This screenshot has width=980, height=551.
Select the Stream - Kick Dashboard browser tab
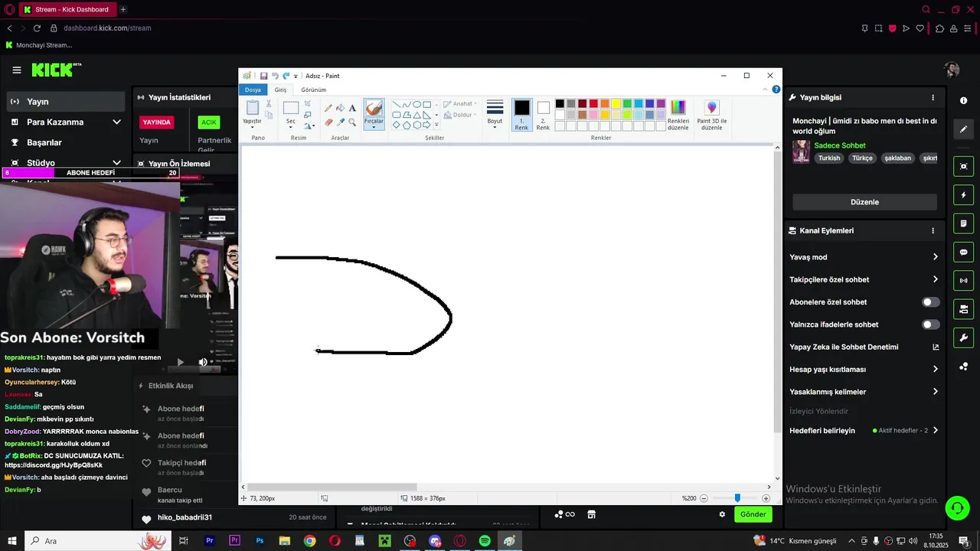[x=66, y=9]
